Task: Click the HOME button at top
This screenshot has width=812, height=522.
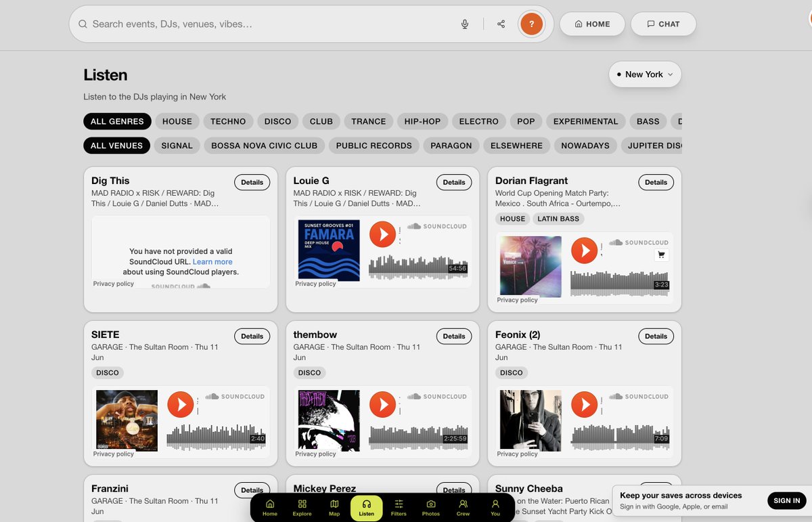Action: coord(592,24)
